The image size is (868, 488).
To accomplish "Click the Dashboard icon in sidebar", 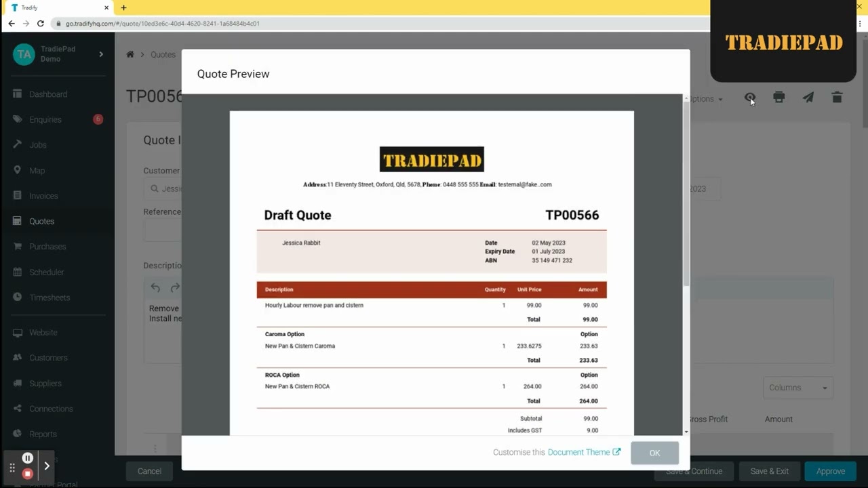I will click(18, 94).
